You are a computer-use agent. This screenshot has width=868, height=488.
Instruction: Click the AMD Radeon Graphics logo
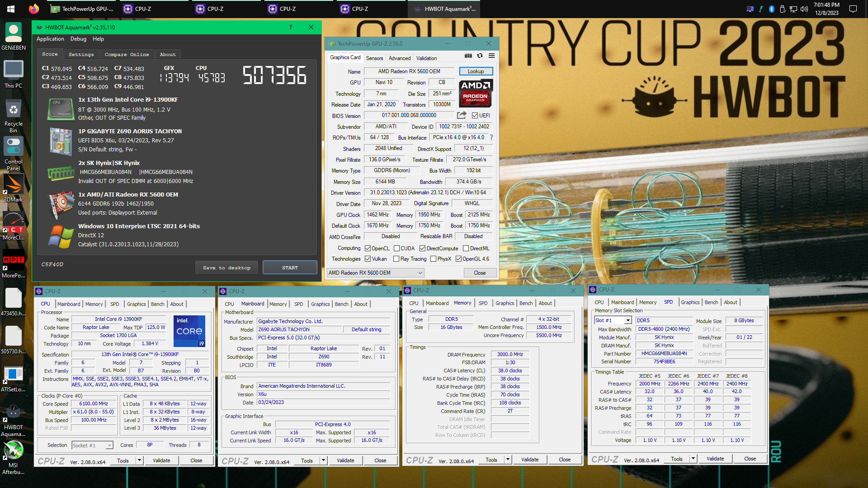pyautogui.click(x=476, y=93)
